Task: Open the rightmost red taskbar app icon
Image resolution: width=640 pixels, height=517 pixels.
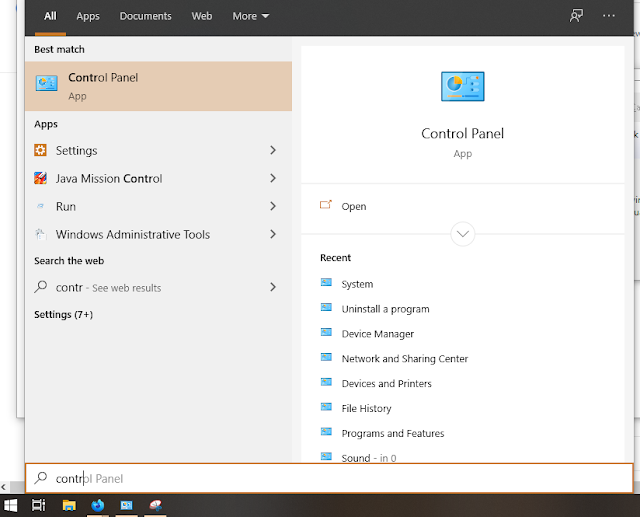Action: point(155,506)
